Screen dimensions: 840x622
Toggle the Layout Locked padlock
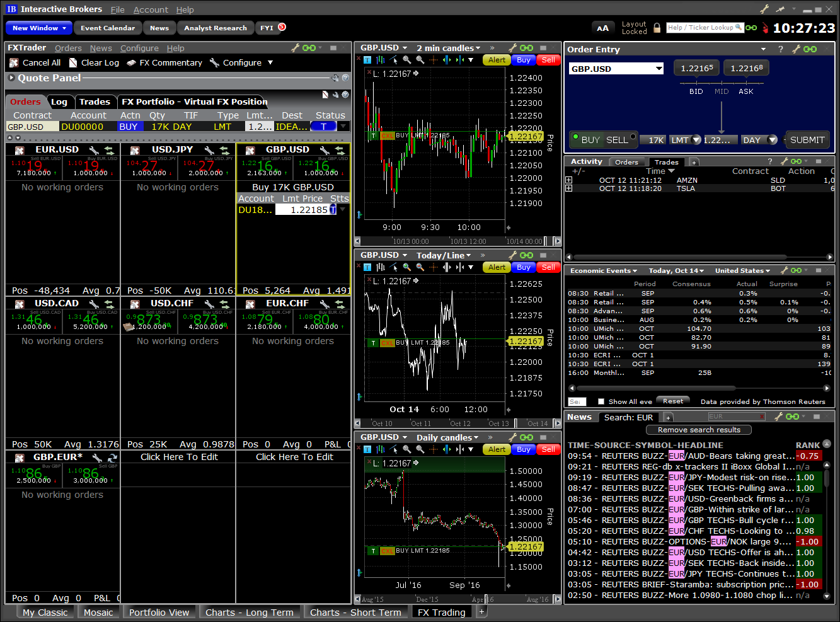point(657,28)
